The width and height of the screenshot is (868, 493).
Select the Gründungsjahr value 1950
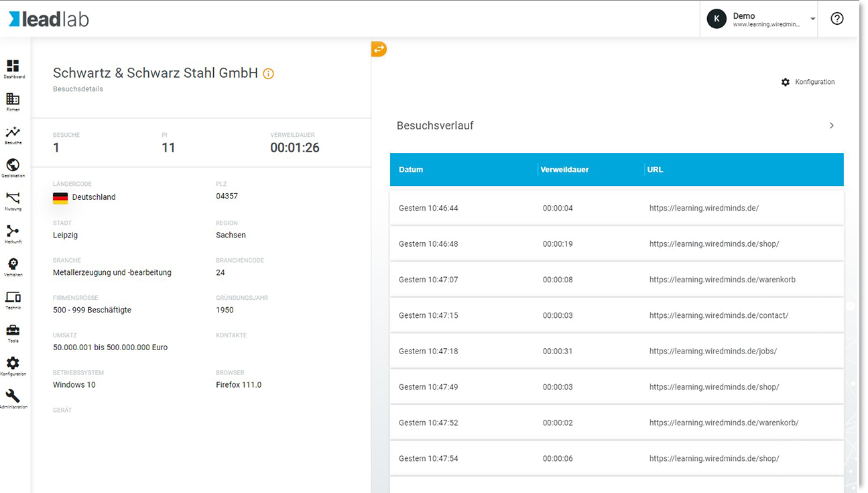(225, 311)
